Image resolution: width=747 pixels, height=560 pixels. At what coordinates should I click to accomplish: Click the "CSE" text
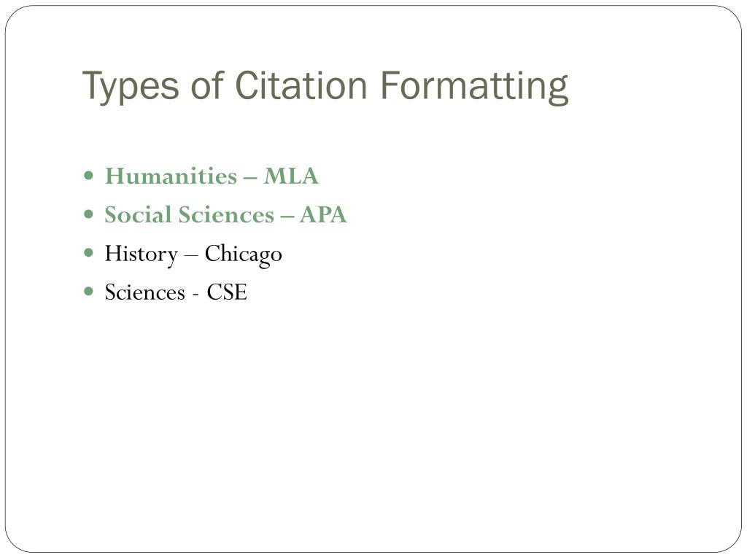[227, 292]
